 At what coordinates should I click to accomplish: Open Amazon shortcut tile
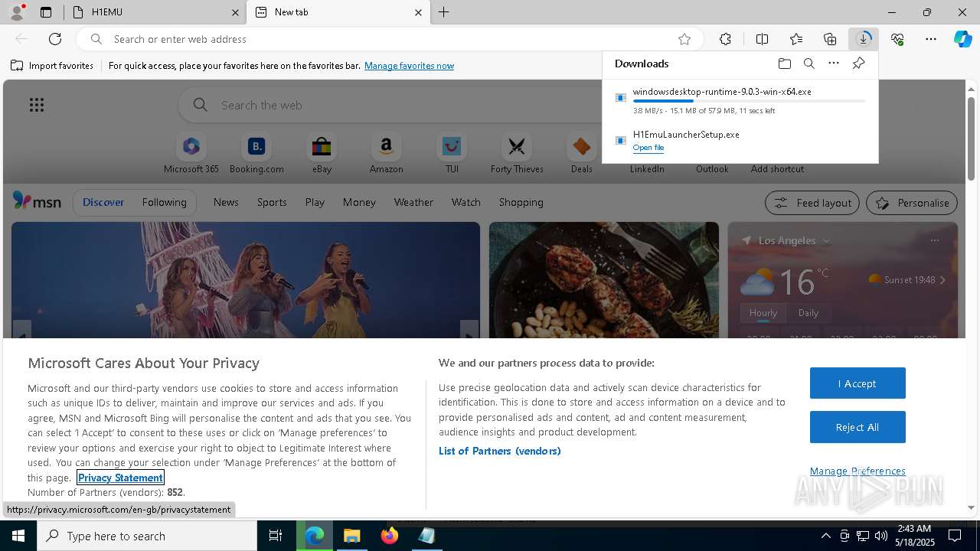point(386,154)
